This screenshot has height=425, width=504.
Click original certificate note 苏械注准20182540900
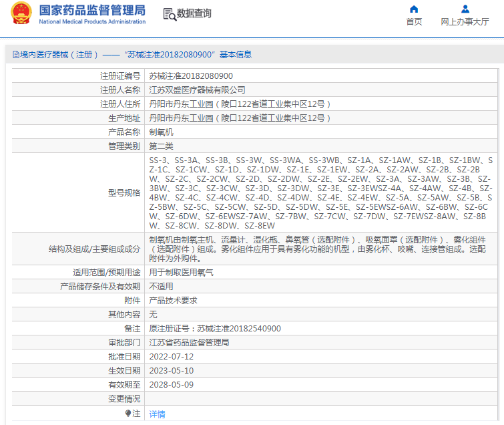click(214, 329)
